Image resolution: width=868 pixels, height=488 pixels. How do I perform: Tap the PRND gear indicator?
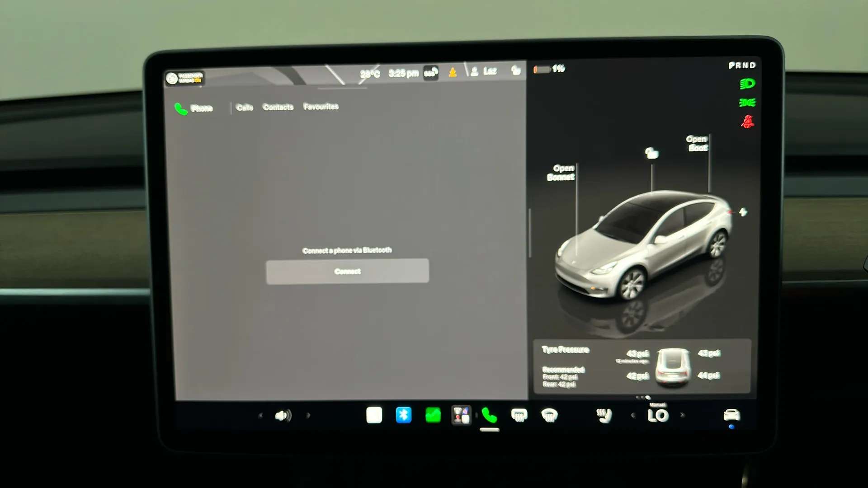pyautogui.click(x=742, y=66)
